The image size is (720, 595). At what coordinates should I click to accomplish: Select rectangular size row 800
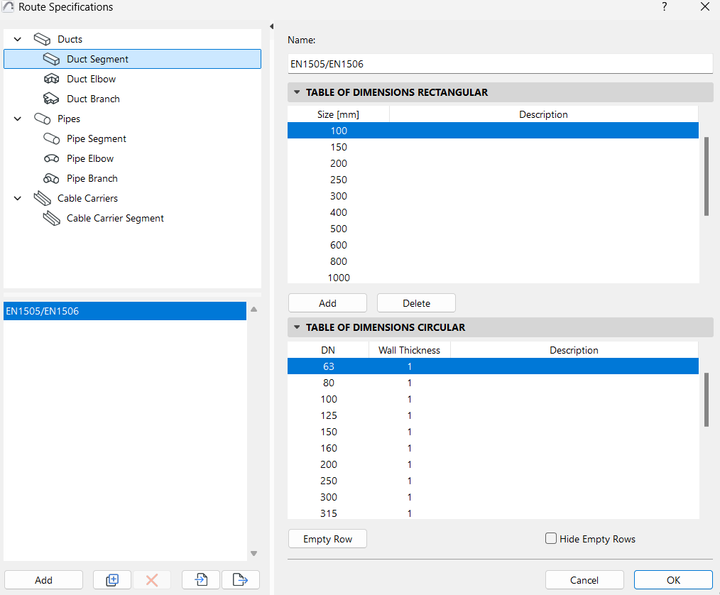(x=493, y=261)
